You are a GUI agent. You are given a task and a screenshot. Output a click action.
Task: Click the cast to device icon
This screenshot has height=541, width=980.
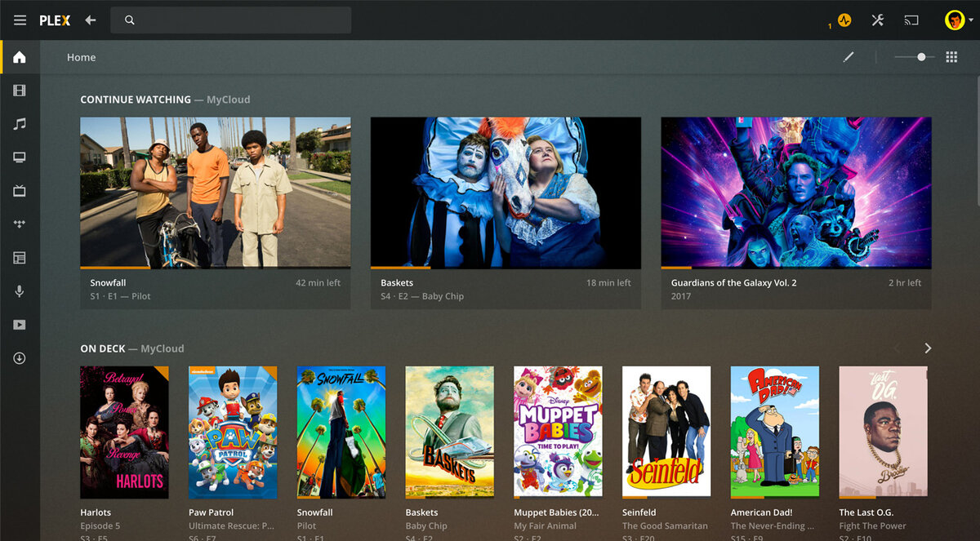click(x=911, y=20)
